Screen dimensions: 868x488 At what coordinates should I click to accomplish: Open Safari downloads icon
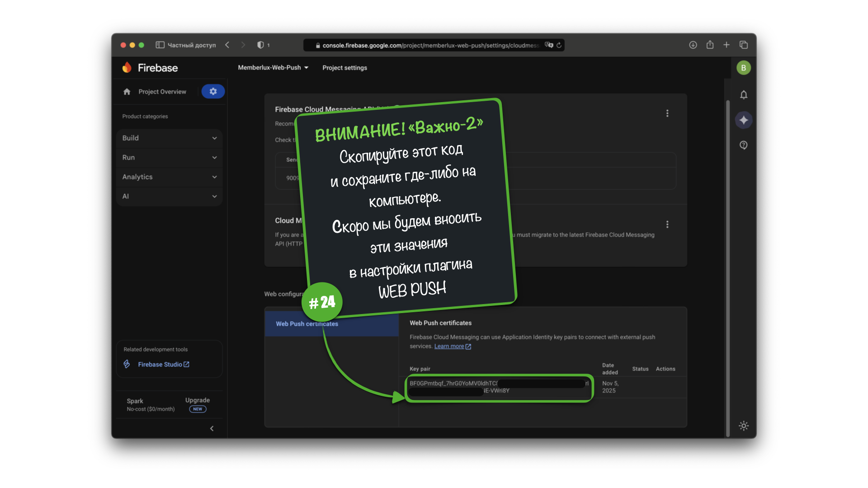point(693,45)
